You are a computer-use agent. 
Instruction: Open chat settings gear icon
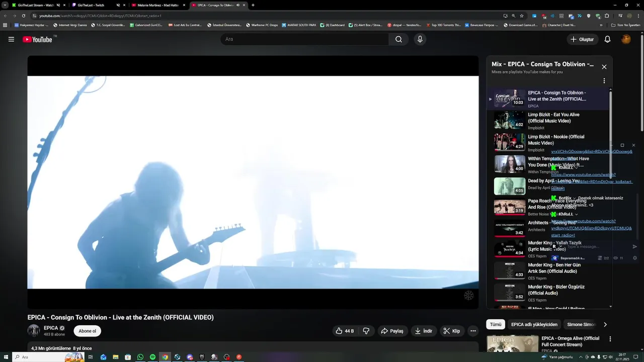coord(634,258)
